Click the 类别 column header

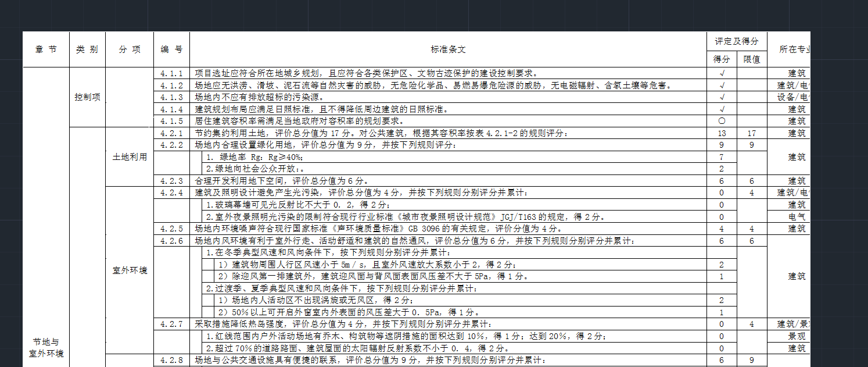[x=87, y=49]
